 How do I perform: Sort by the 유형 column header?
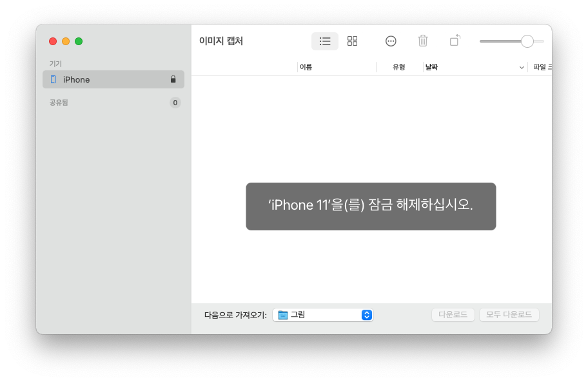click(x=398, y=67)
